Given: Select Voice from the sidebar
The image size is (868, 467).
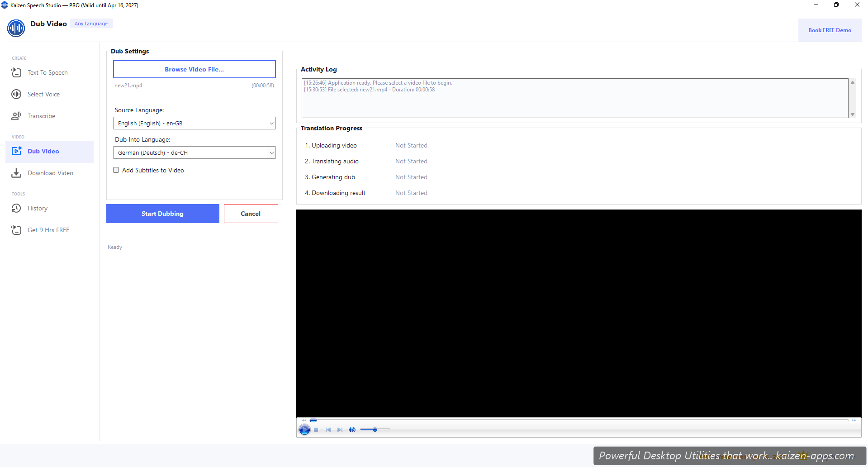Looking at the screenshot, I should coord(43,94).
